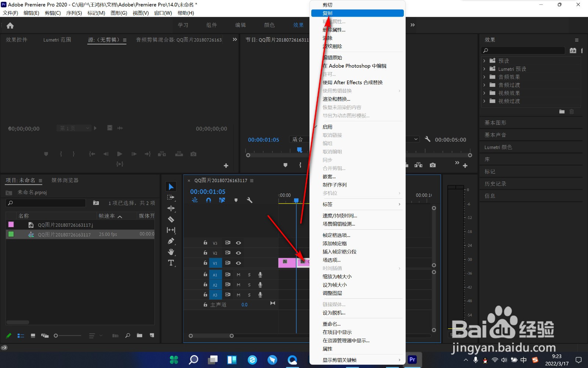
Task: Select the Hand tool
Action: (x=171, y=252)
